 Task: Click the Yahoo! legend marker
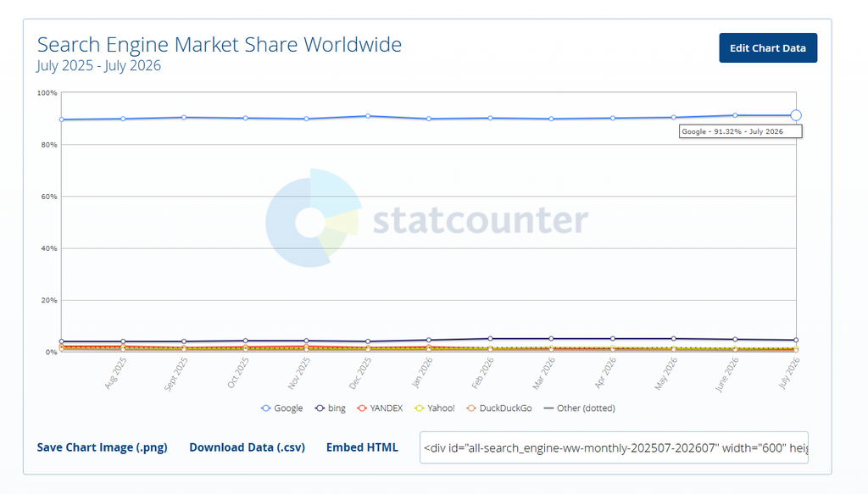[419, 408]
